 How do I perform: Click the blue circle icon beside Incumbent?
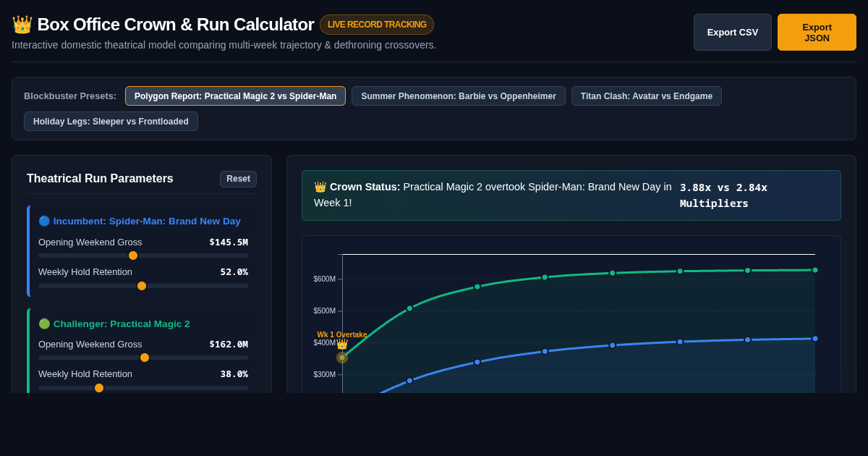(44, 221)
